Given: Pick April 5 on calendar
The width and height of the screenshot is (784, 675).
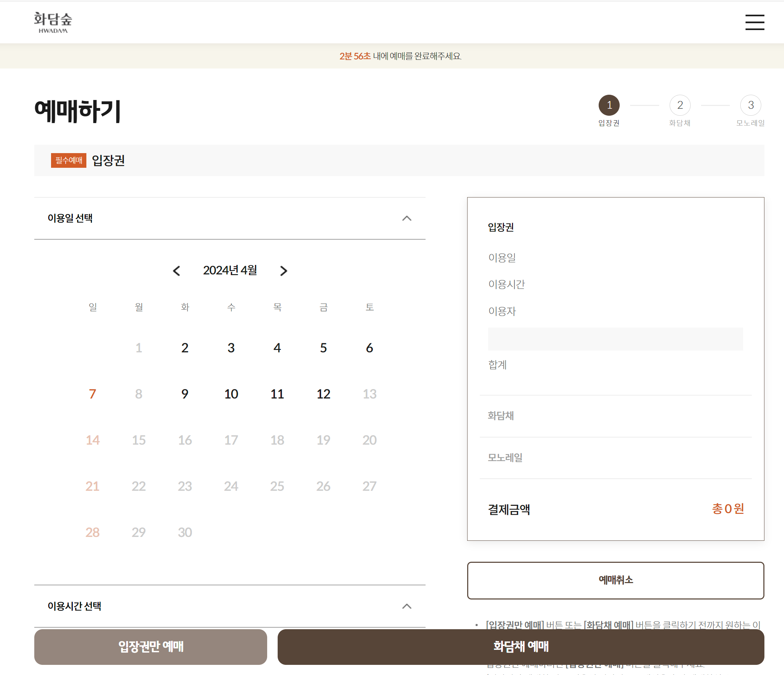Looking at the screenshot, I should coord(323,348).
